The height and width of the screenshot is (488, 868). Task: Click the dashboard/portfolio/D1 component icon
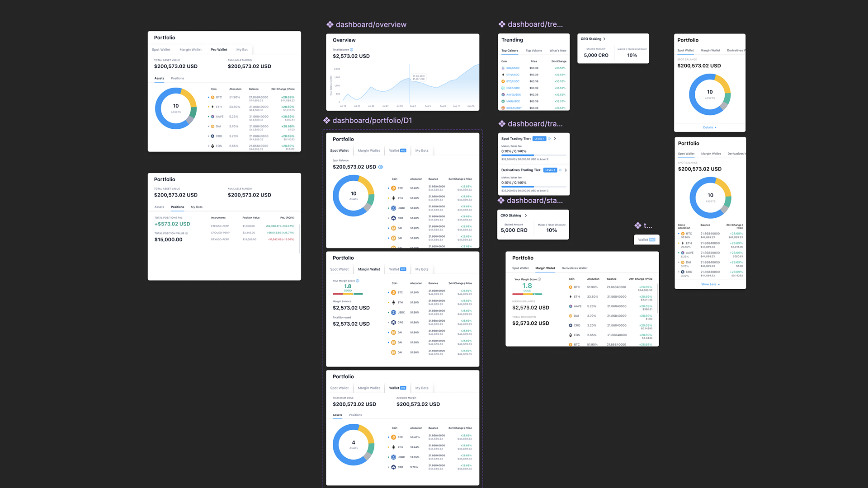coord(326,121)
